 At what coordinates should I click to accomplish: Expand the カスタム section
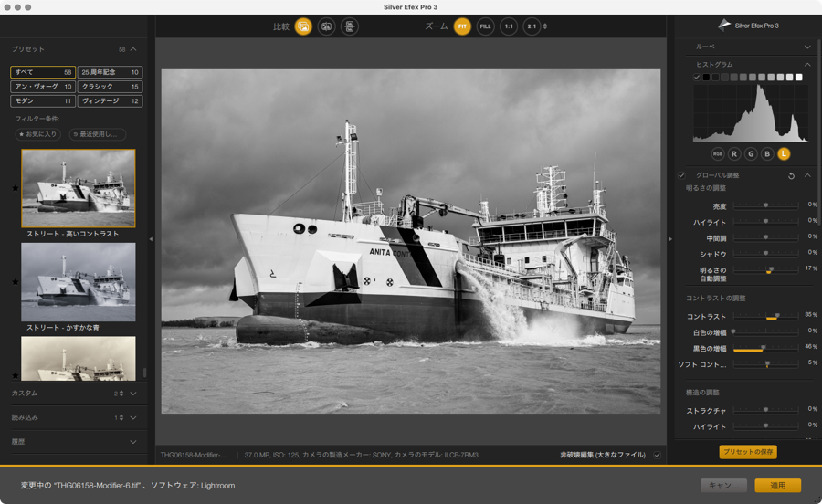pos(133,394)
